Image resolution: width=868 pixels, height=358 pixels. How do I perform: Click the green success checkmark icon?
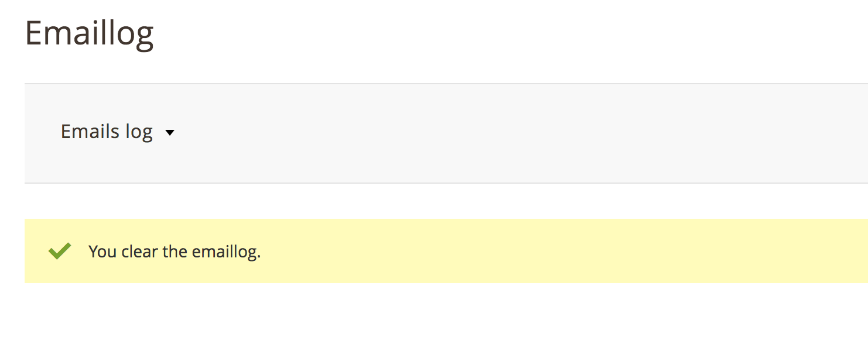(x=60, y=252)
